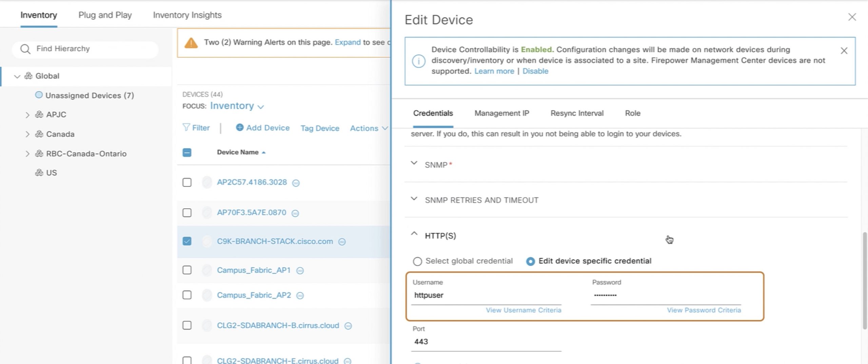Expand the SNMP section
Viewport: 868px width, 364px height.
pos(414,163)
